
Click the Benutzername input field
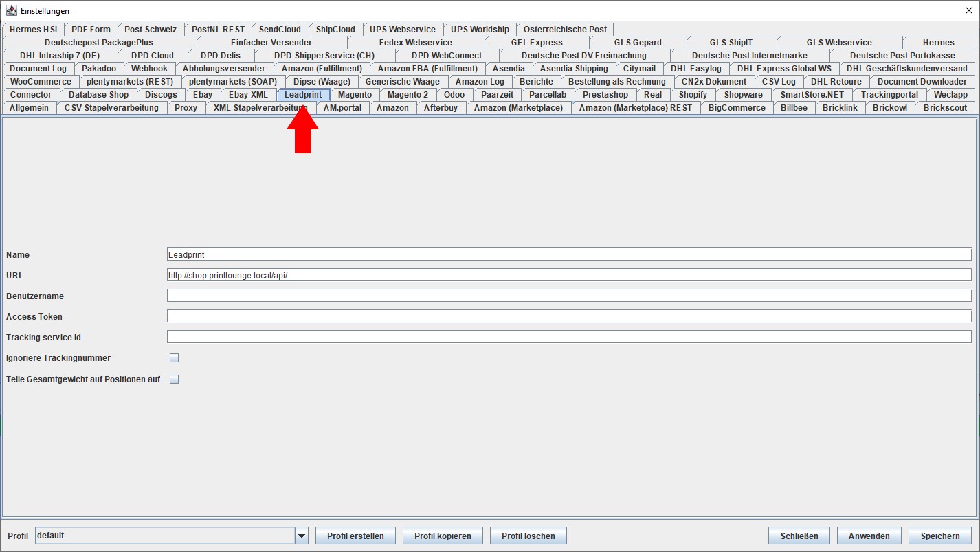coord(569,296)
